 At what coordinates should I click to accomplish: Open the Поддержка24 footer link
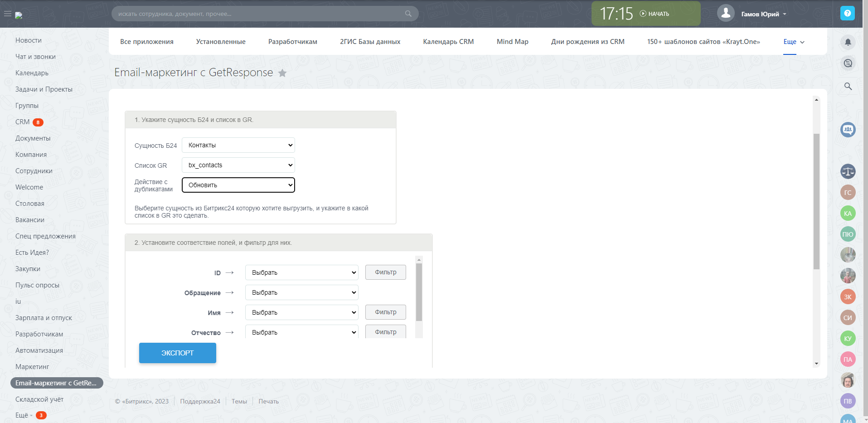200,401
